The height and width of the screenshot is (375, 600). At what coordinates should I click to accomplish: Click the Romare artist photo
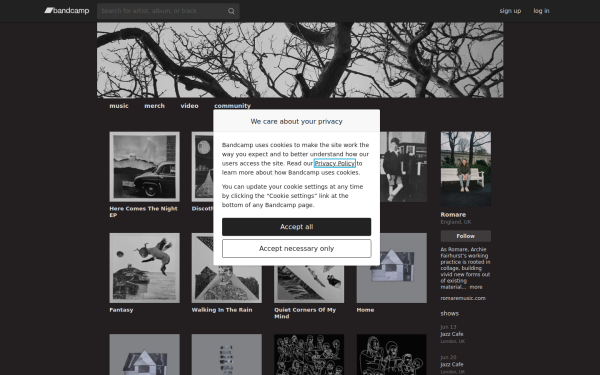[x=466, y=169]
